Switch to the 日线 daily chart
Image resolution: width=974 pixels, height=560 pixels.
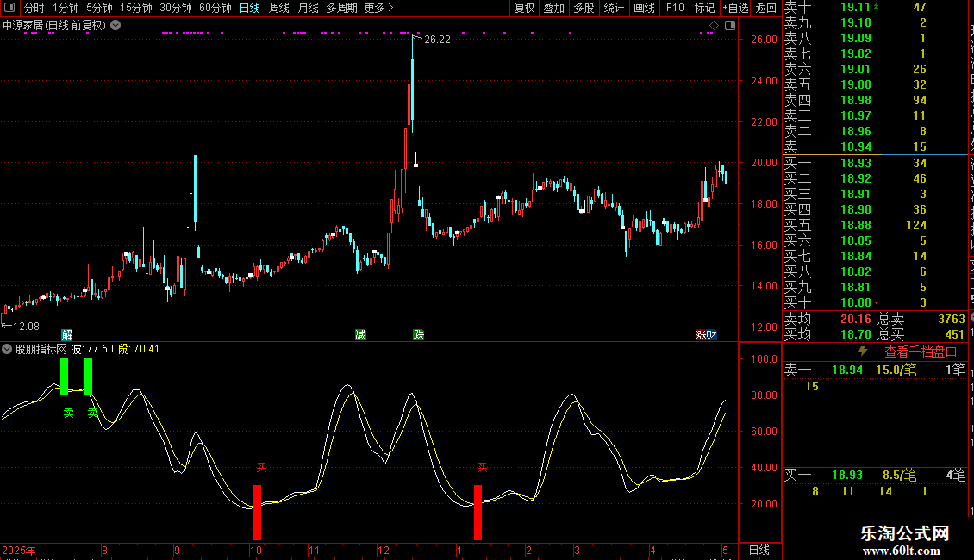(x=250, y=8)
